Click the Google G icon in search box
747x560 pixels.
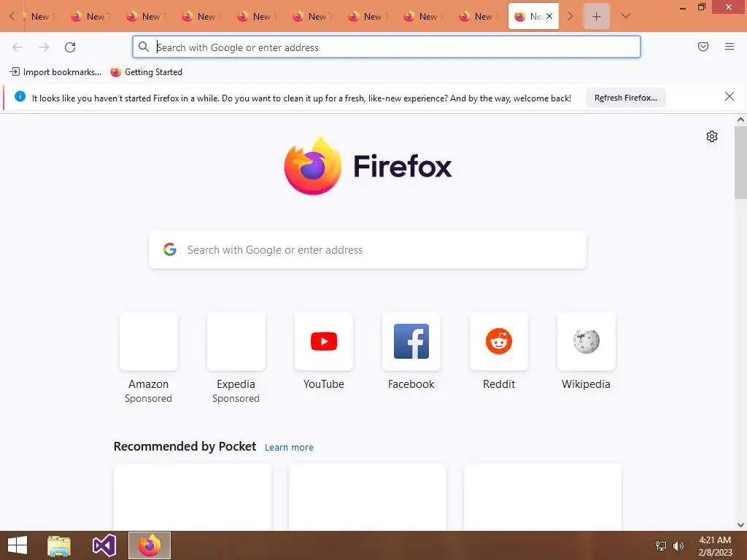tap(170, 249)
